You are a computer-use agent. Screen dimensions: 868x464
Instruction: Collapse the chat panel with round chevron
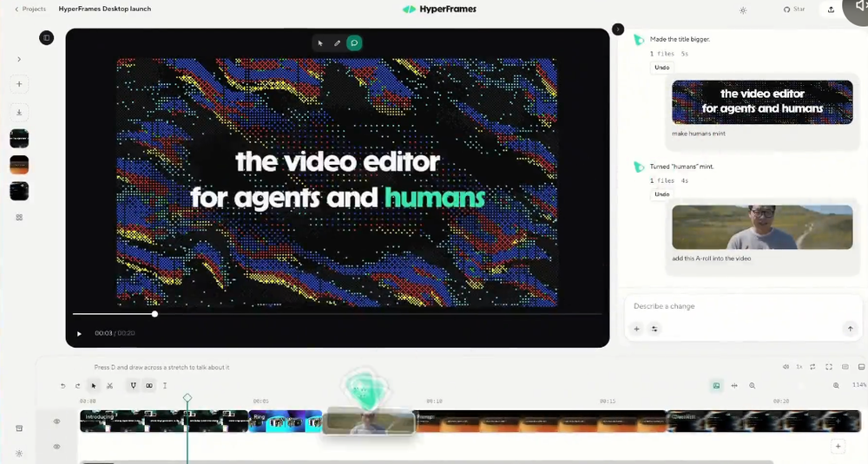point(618,29)
